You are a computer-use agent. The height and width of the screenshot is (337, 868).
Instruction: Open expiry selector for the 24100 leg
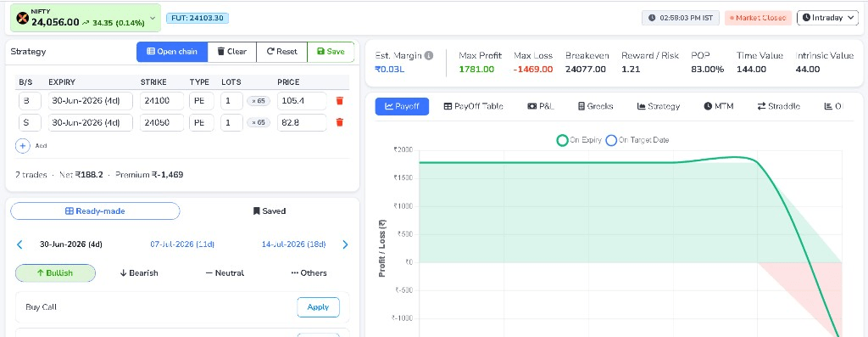coord(91,101)
